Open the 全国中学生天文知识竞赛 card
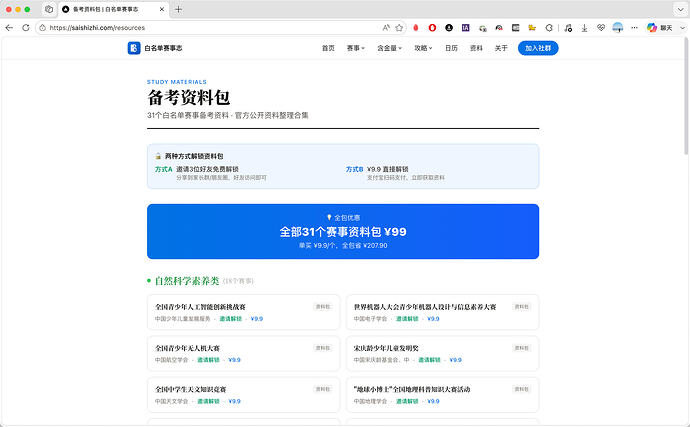Screen dimensions: 690x427 243,395
